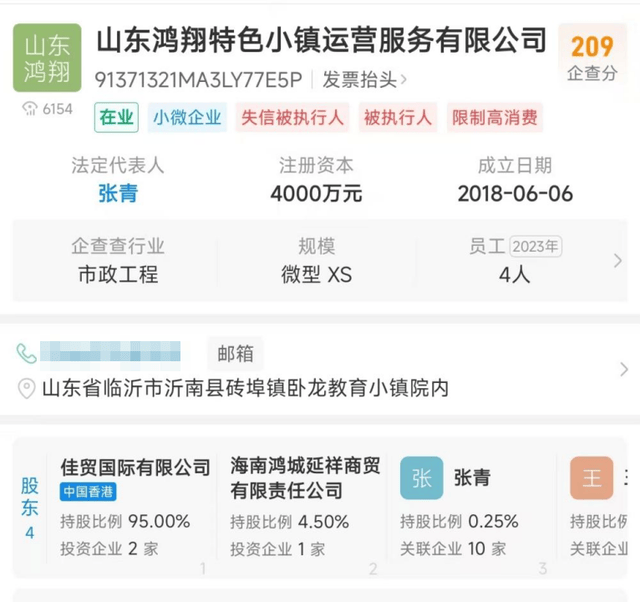
Task: Click the 邮箱 button
Action: coord(236,353)
